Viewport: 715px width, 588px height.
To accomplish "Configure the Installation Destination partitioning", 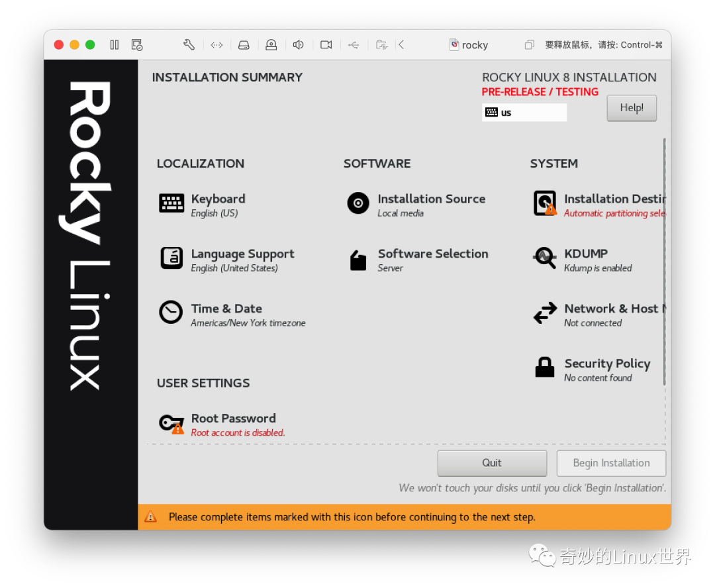I will (x=605, y=205).
